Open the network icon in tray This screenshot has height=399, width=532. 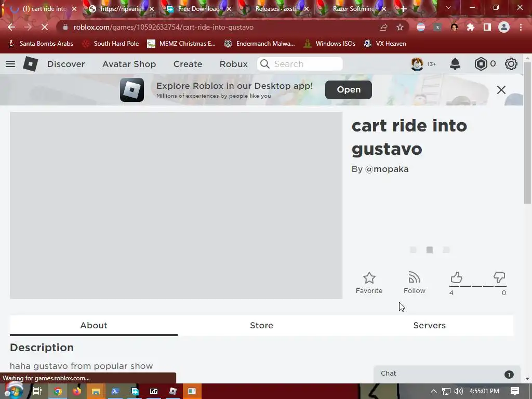[446, 391]
